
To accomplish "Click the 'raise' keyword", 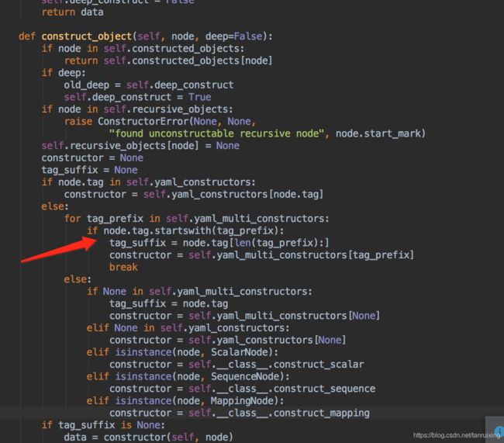I will pos(78,121).
